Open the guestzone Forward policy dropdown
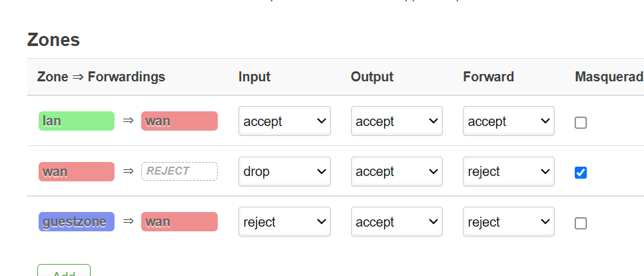Viewport: 644px width, 276px height. (508, 223)
